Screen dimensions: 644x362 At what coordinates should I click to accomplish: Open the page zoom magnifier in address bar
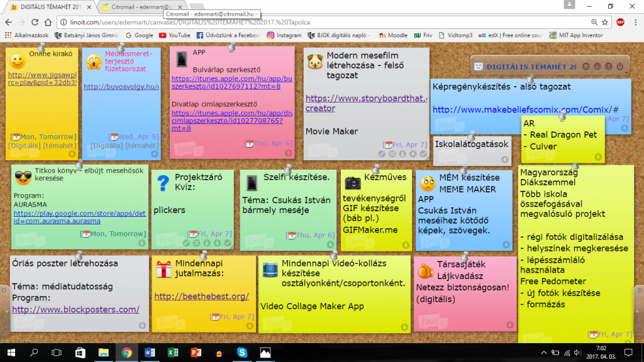click(594, 22)
